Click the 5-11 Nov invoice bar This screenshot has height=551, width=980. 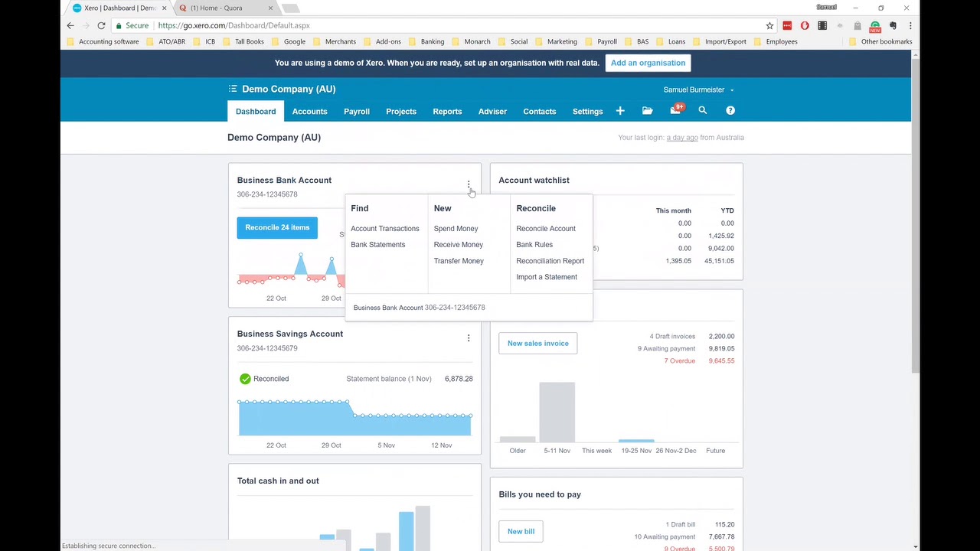point(557,412)
